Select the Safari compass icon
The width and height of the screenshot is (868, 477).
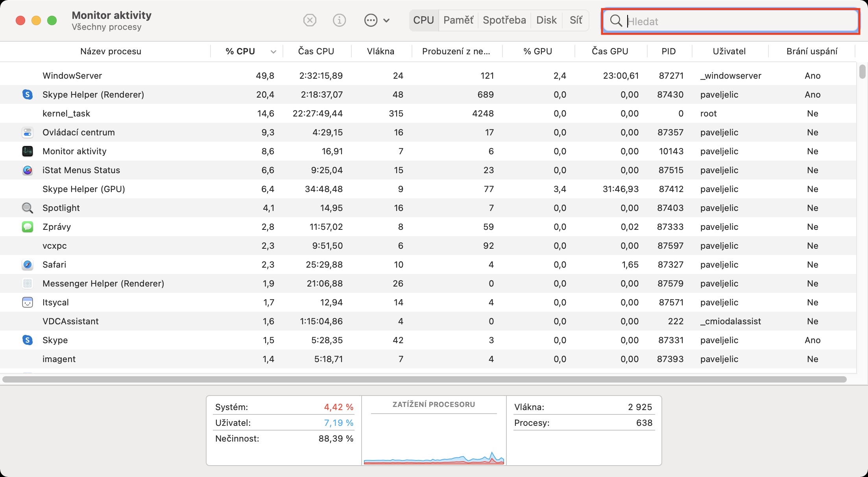(x=27, y=264)
